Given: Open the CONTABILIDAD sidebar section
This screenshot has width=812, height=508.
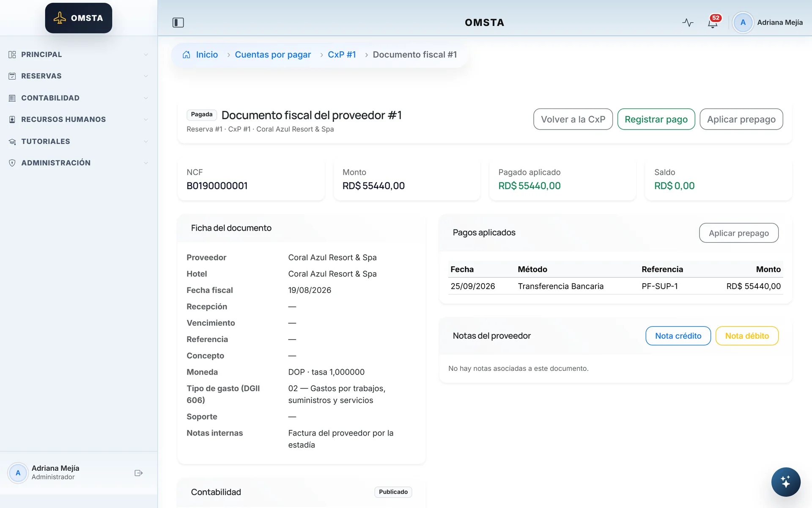Looking at the screenshot, I should click(x=79, y=98).
